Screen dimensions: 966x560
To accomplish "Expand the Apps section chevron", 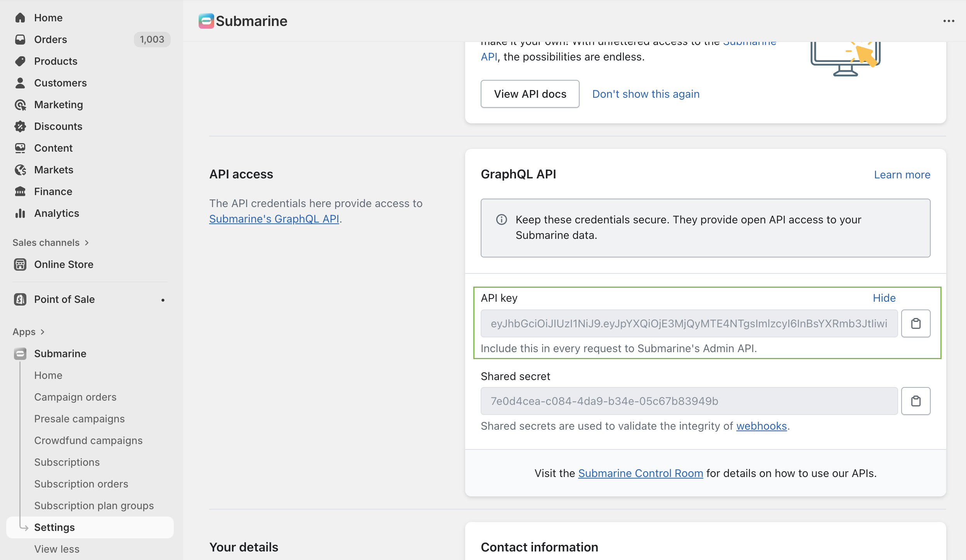I will (x=43, y=332).
